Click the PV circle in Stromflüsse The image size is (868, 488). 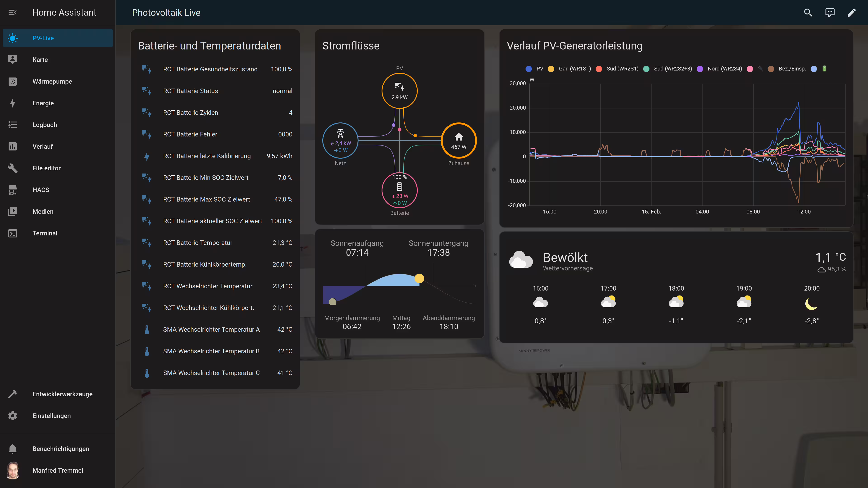(399, 91)
